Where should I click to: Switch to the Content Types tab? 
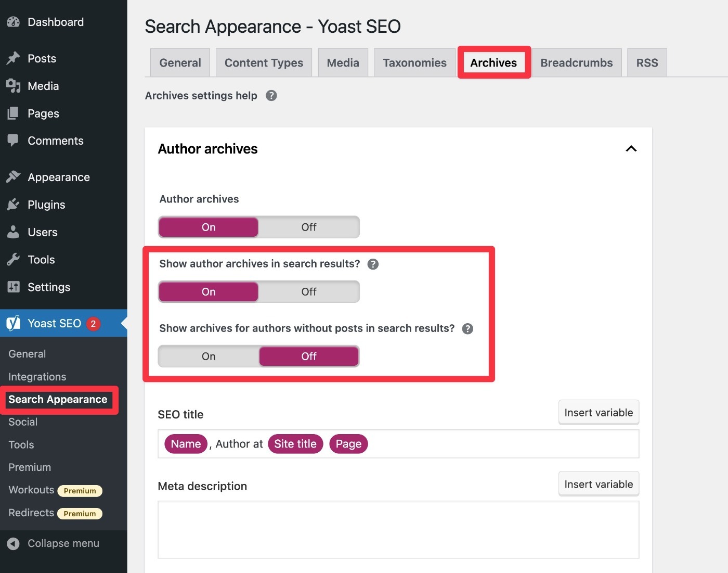264,63
